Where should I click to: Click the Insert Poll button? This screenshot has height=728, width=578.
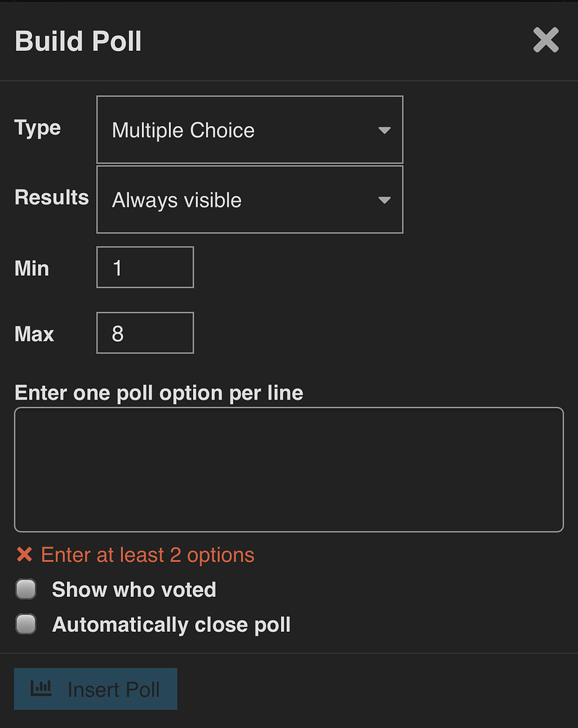95,689
